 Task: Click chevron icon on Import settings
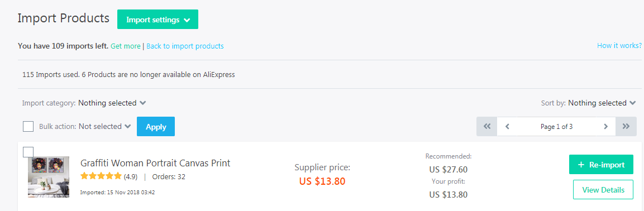click(x=187, y=20)
